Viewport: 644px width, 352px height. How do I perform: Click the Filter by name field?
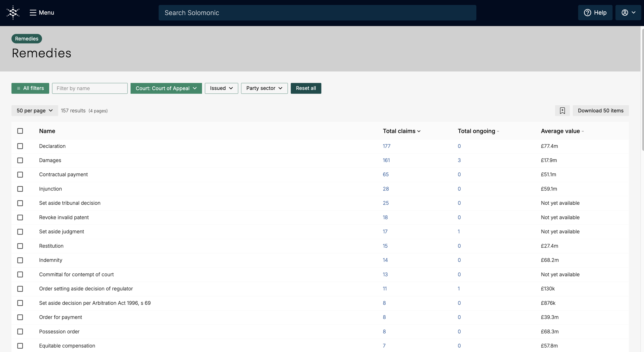[x=90, y=88]
